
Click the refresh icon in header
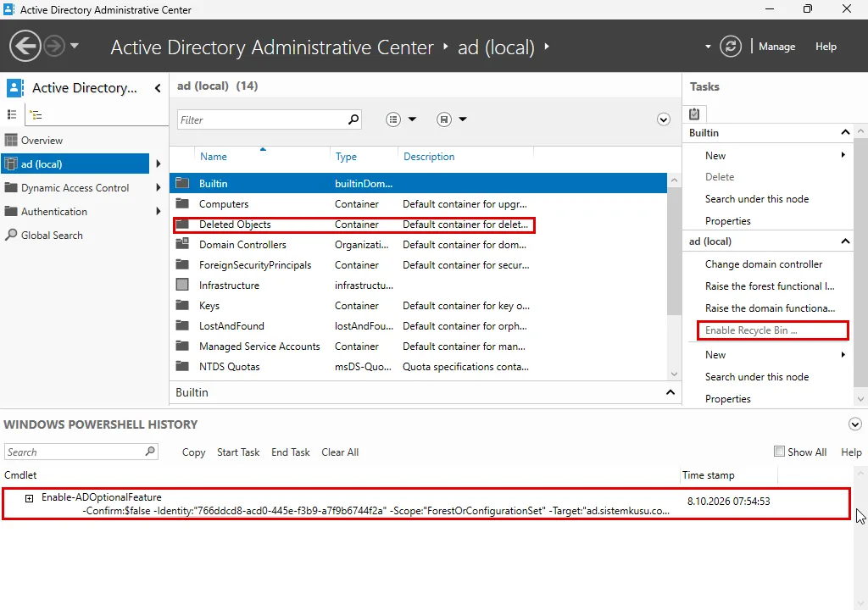pos(730,47)
